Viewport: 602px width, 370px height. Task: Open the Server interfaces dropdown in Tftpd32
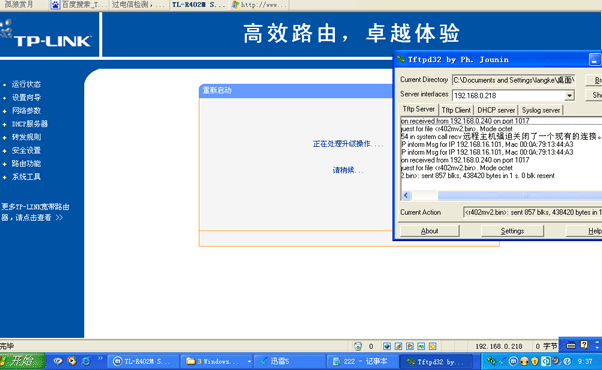coord(569,95)
